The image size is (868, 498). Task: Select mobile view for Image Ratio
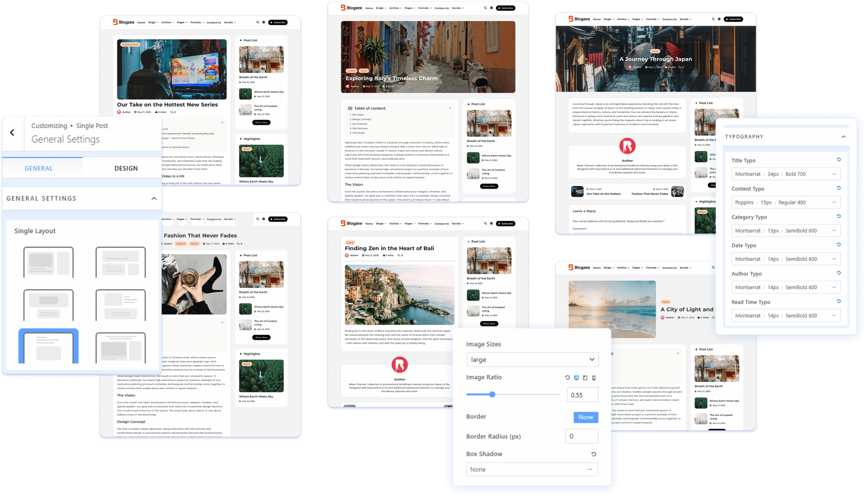[x=594, y=378]
